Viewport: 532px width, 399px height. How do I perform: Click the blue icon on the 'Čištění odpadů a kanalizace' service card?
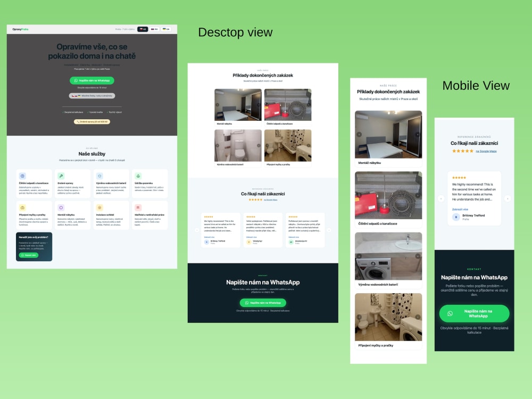[22, 176]
